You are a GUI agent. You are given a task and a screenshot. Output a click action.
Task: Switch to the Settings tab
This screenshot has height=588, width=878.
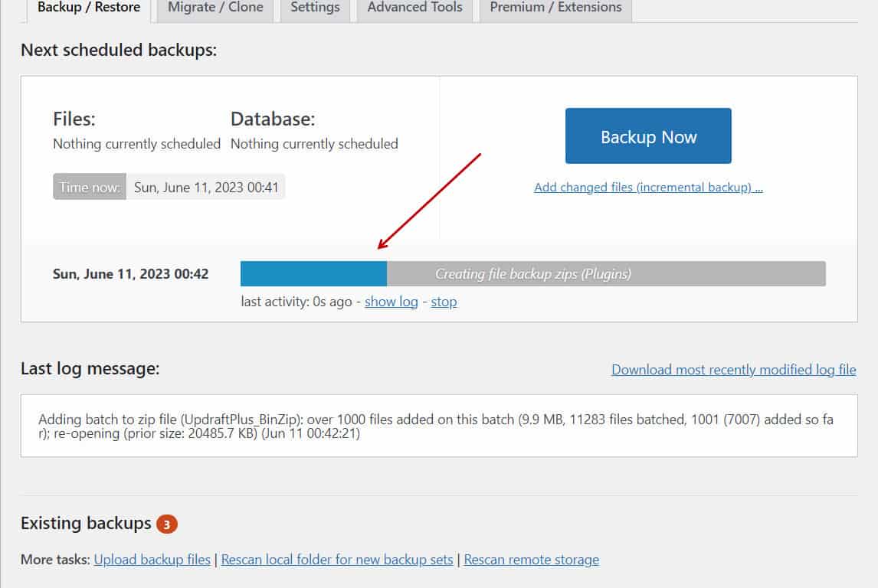click(x=314, y=8)
